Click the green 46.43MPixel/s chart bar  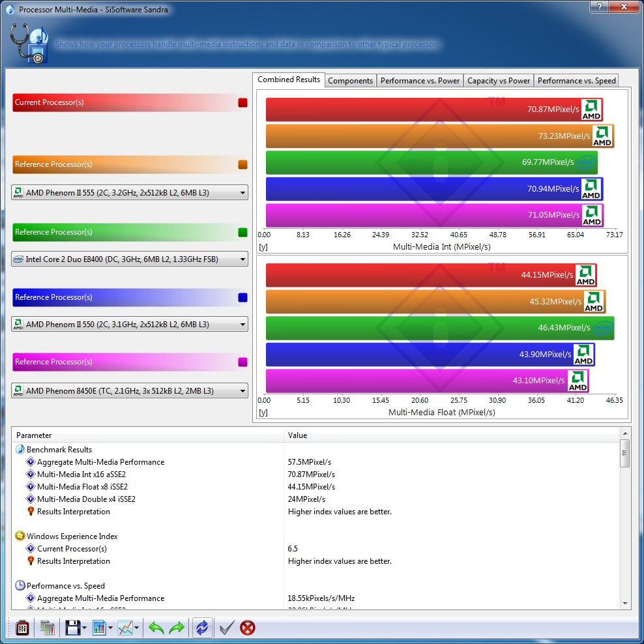click(440, 328)
